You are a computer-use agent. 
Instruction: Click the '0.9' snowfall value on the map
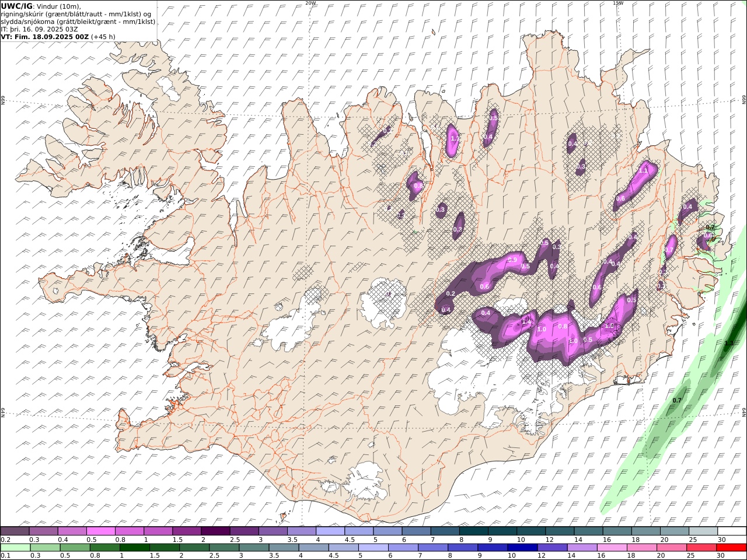pyautogui.click(x=513, y=260)
